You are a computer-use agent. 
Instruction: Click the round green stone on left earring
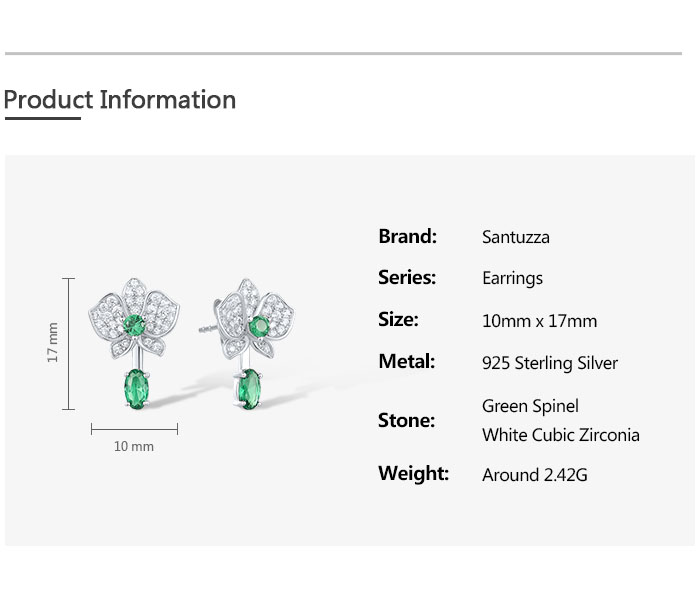132,324
